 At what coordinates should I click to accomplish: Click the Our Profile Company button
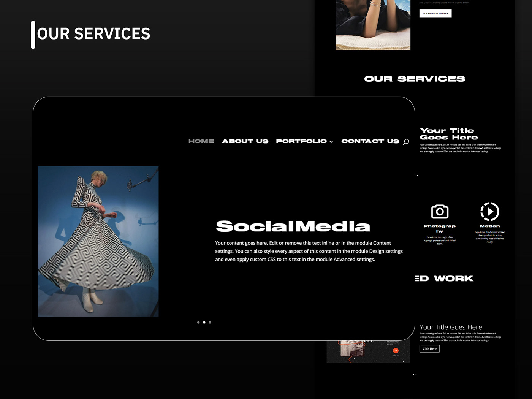click(x=435, y=13)
